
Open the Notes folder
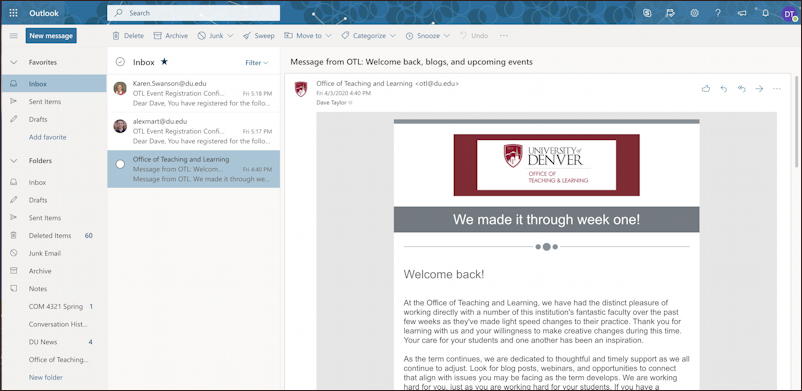coord(53,289)
